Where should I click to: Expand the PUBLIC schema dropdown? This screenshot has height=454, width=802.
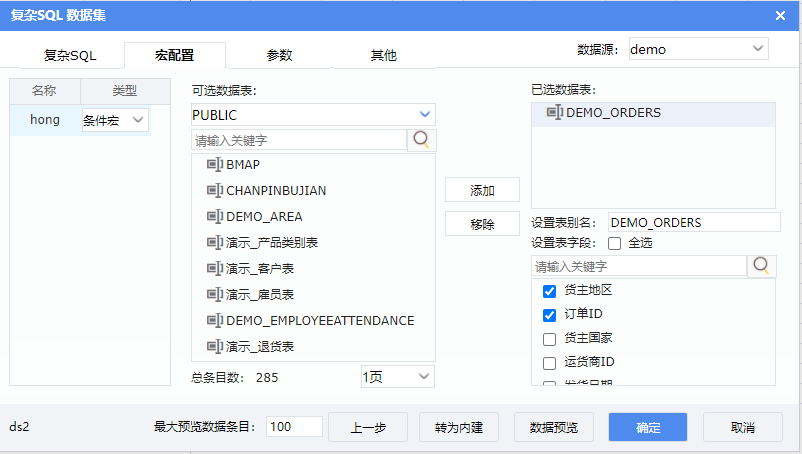coord(313,115)
